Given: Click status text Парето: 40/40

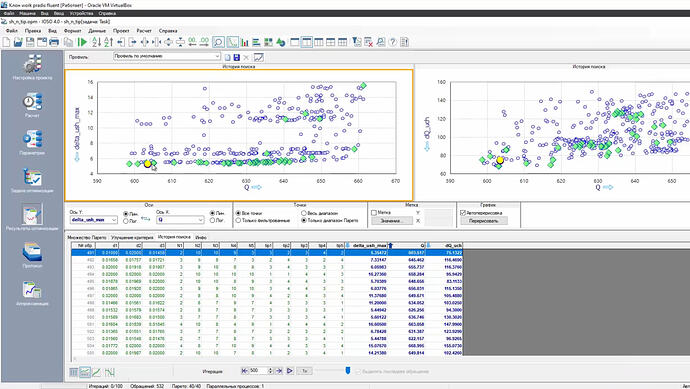Looking at the screenshot, I should coord(186,386).
